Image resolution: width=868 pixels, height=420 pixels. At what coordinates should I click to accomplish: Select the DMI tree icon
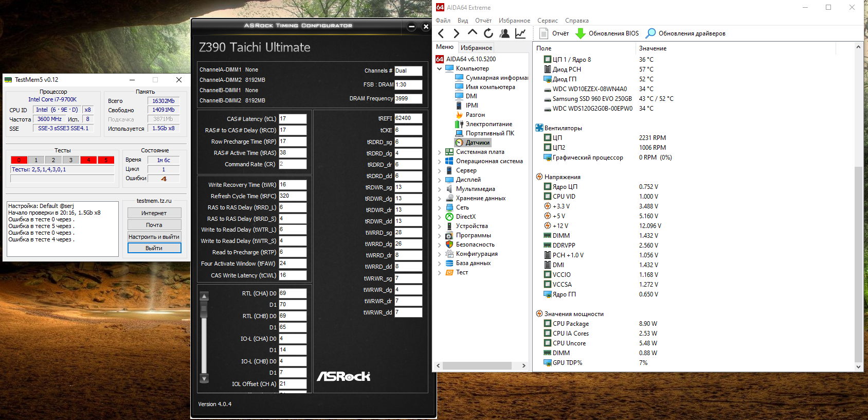pos(459,96)
